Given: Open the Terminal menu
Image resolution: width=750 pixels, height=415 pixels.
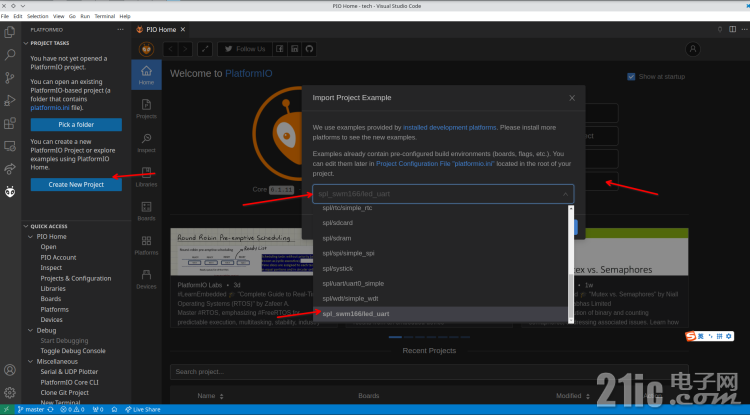Looking at the screenshot, I should click(105, 16).
